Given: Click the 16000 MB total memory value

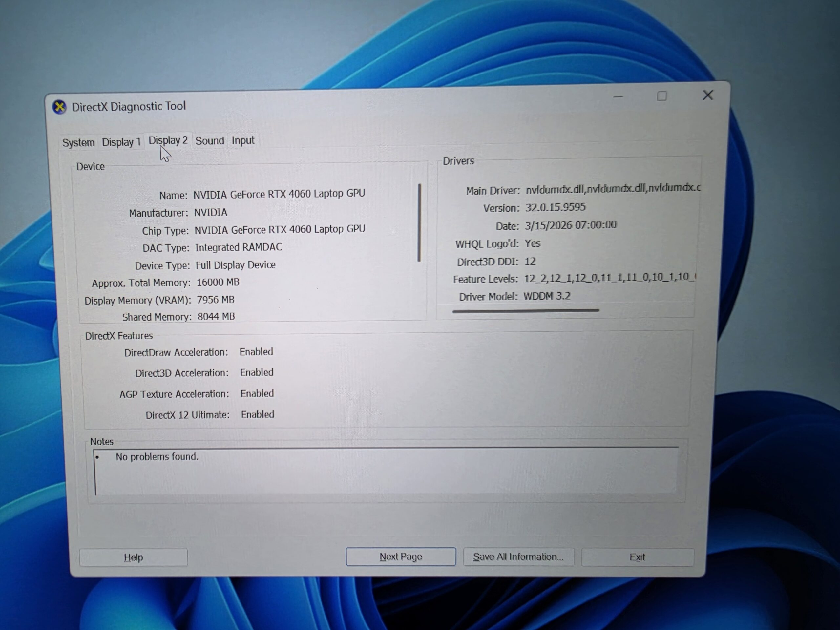Looking at the screenshot, I should point(218,282).
